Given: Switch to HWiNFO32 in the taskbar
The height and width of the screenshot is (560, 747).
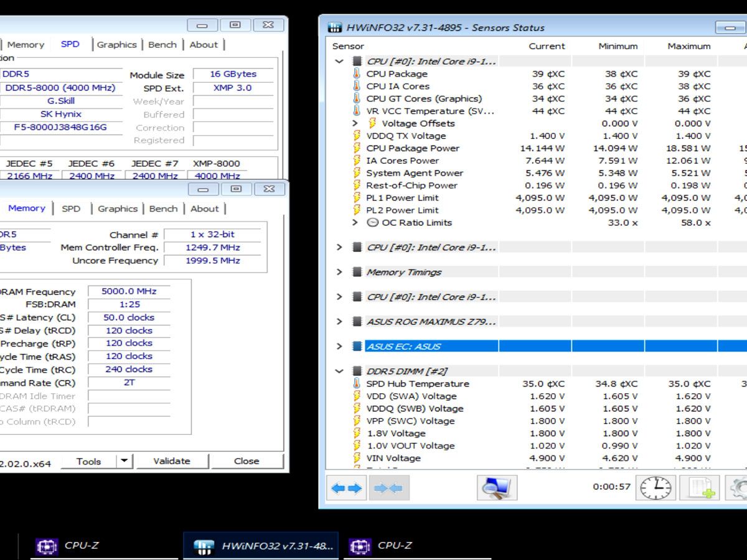Looking at the screenshot, I should 261,546.
